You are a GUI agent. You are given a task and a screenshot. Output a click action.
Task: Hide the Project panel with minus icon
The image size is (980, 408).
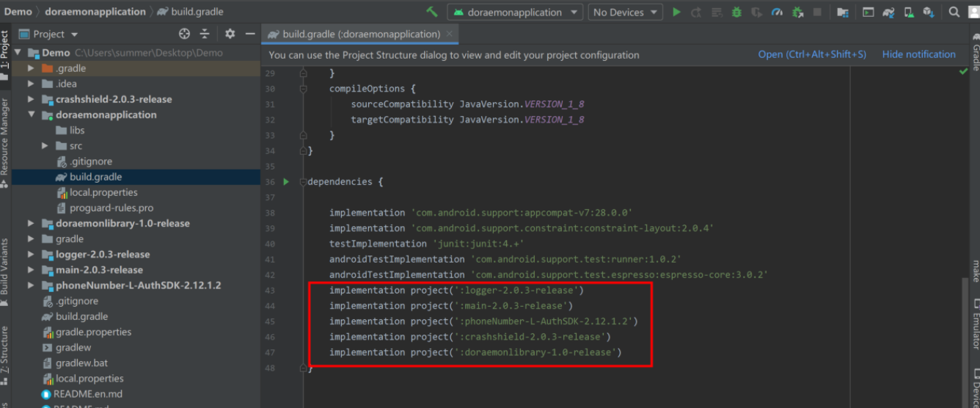pyautogui.click(x=250, y=34)
